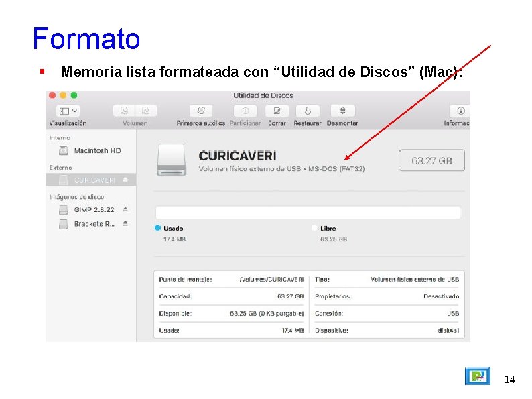Eject the Brackets disk image

(125, 223)
